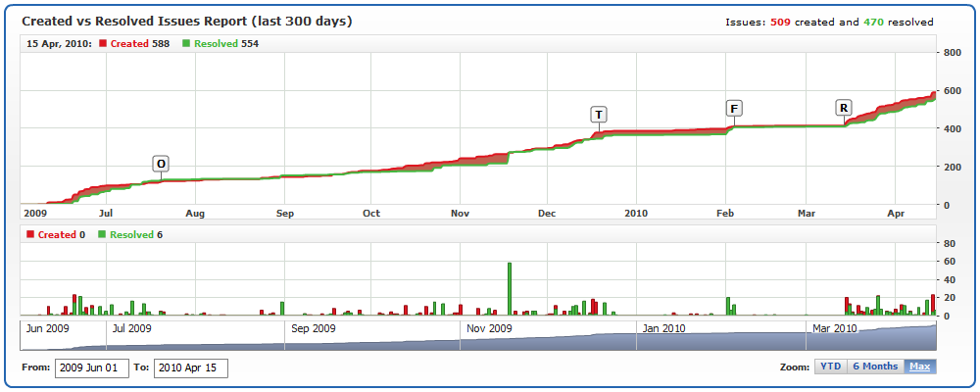Click red Created legend swatch in top chart

pyautogui.click(x=103, y=43)
